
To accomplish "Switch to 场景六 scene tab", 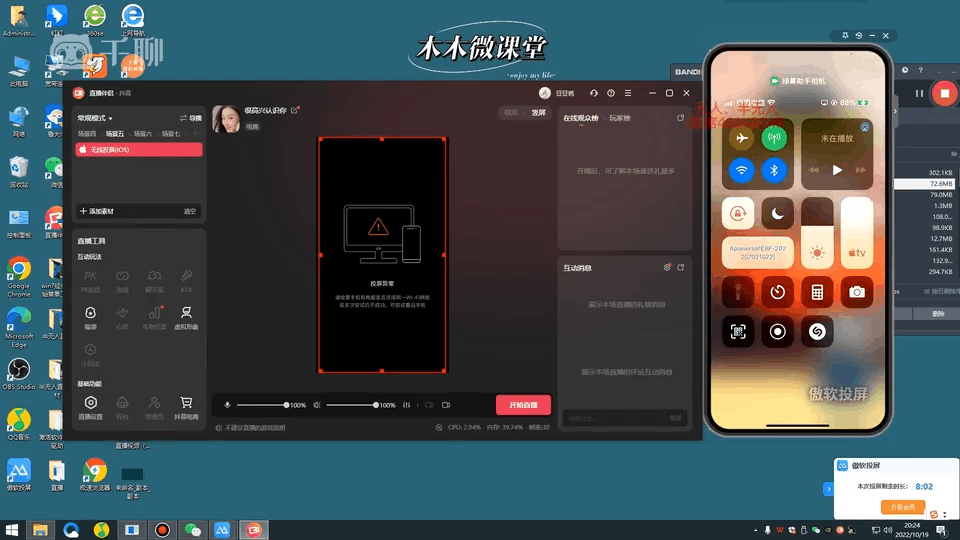I will point(143,133).
